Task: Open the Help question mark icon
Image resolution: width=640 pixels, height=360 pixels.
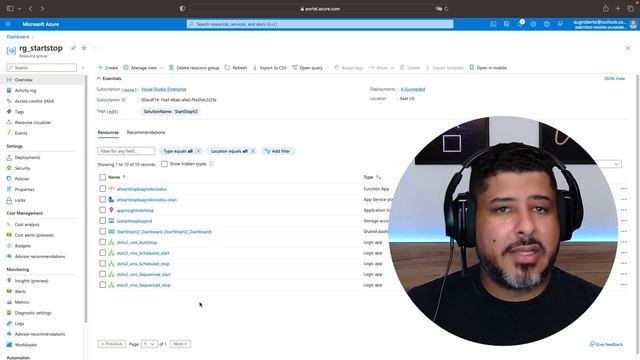Action: [x=547, y=24]
